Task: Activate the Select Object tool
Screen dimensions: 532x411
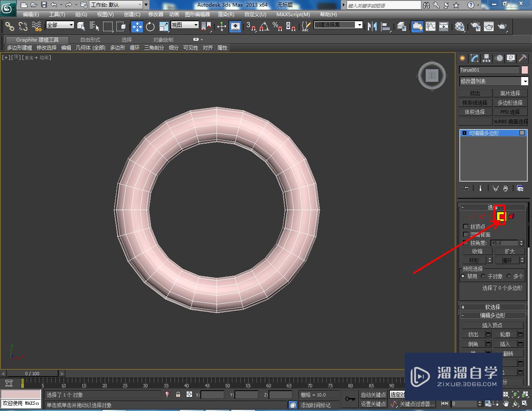Action: click(x=81, y=27)
